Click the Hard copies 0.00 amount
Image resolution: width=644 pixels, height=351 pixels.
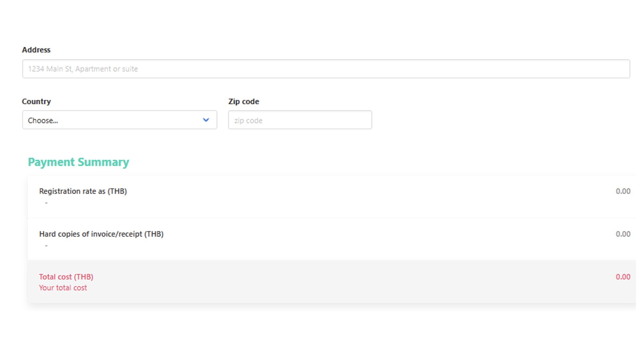point(623,234)
